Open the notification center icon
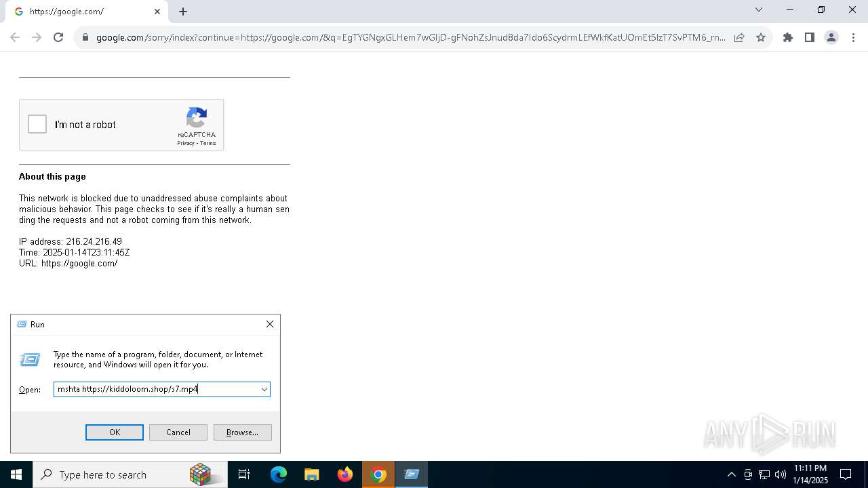 [846, 474]
